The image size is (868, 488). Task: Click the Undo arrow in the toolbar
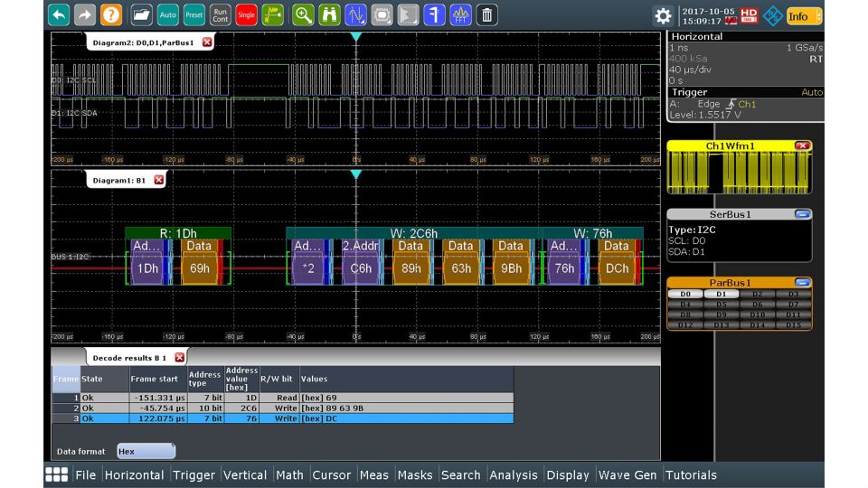tap(59, 15)
